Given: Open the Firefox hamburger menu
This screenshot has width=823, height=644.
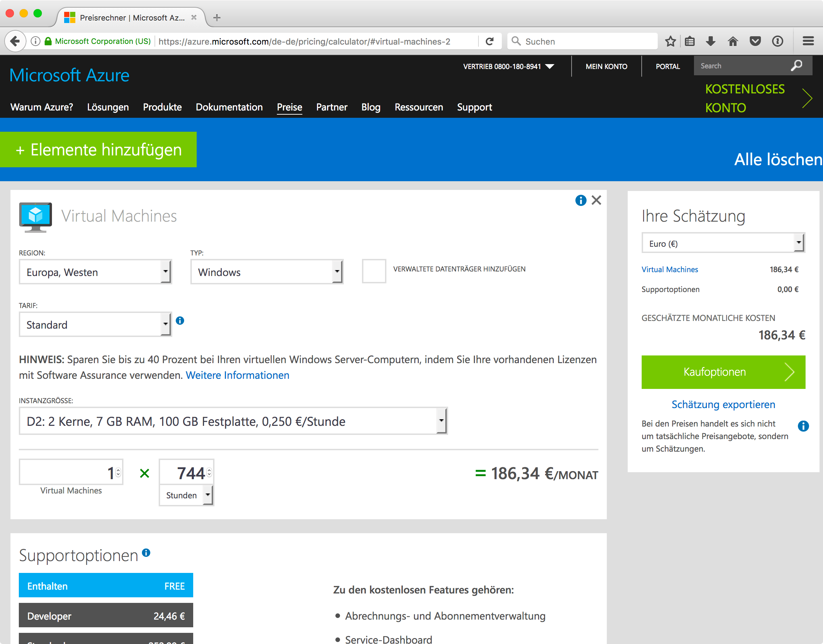Looking at the screenshot, I should 808,41.
